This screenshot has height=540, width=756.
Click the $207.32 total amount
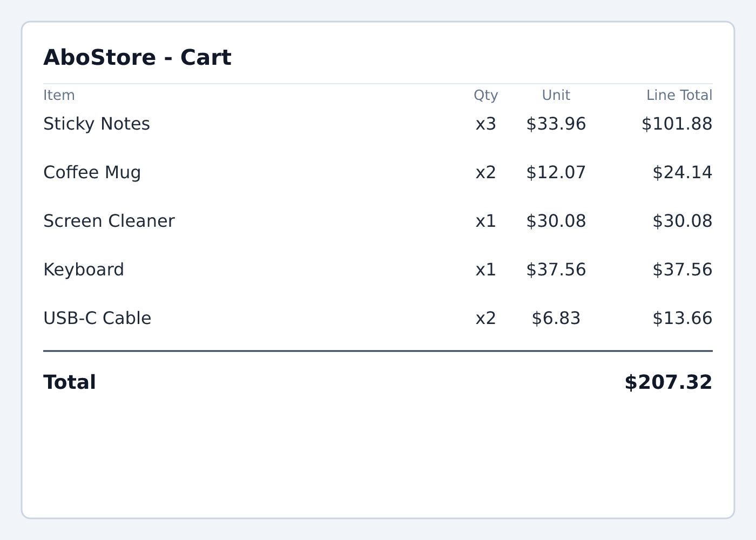[669, 382]
